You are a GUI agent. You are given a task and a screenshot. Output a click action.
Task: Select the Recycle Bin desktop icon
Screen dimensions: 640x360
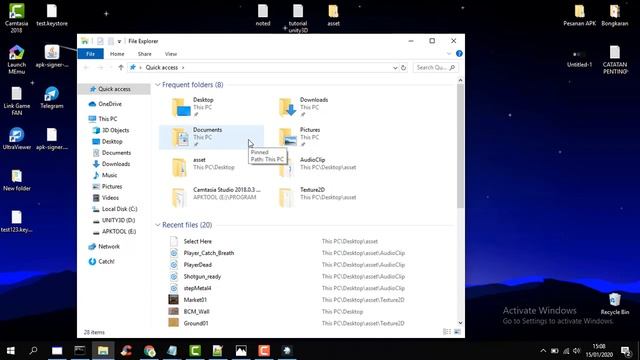[x=615, y=304]
